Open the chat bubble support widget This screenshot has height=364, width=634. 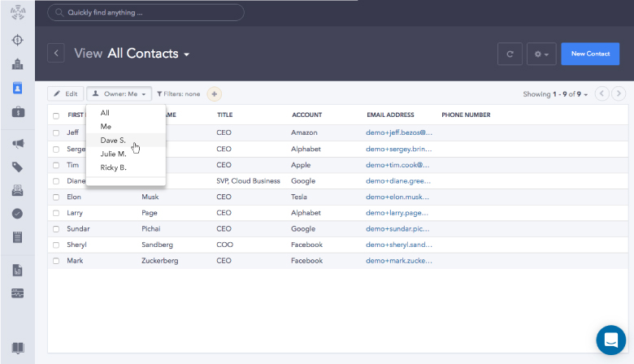[610, 340]
